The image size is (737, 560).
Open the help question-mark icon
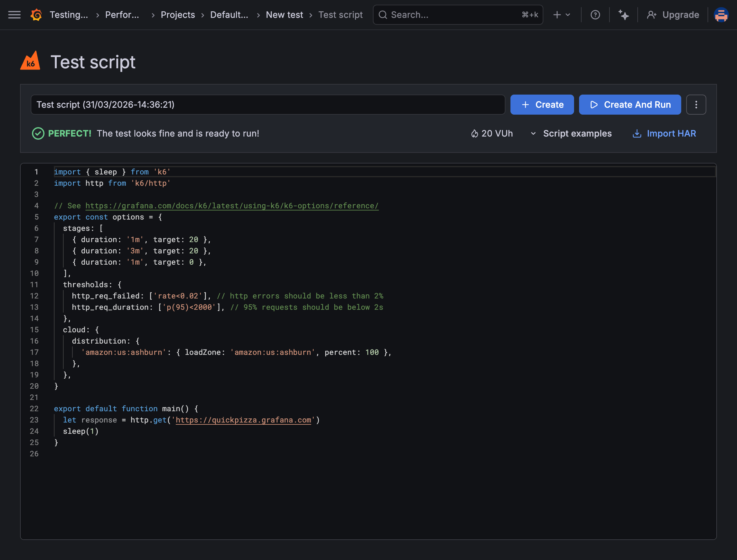tap(595, 15)
